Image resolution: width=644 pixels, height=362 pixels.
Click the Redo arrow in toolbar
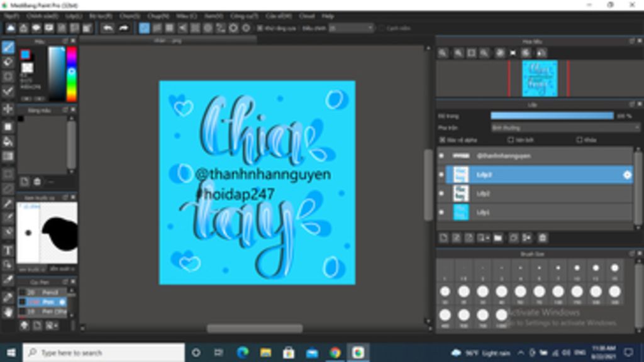click(123, 28)
